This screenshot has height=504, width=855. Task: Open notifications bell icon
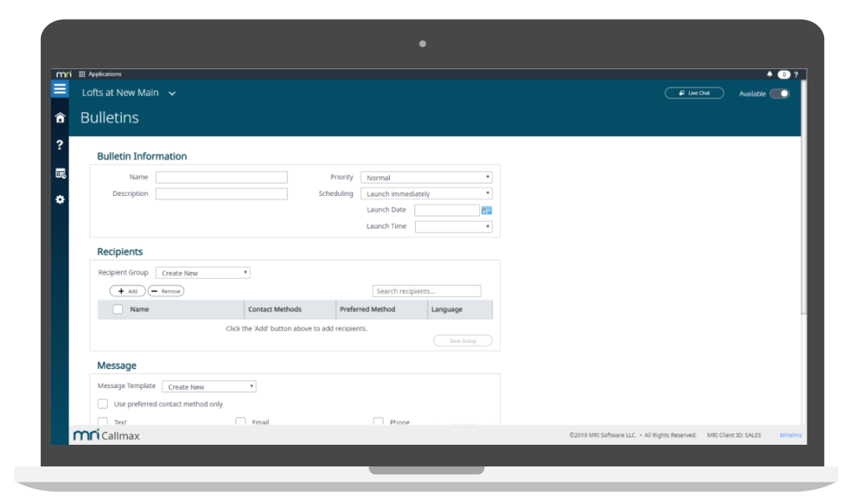click(x=769, y=74)
